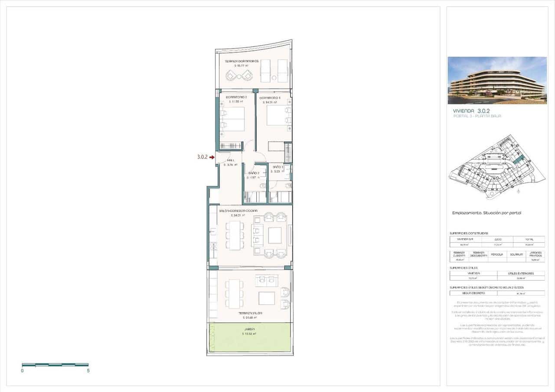The height and width of the screenshot is (392, 555).
Task: Click the red entrance arrow marker
Action: 212,158
